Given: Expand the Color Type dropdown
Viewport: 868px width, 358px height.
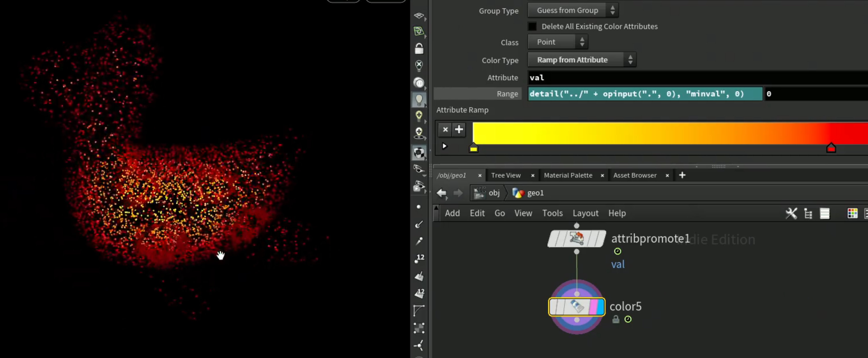Looking at the screenshot, I should 582,60.
